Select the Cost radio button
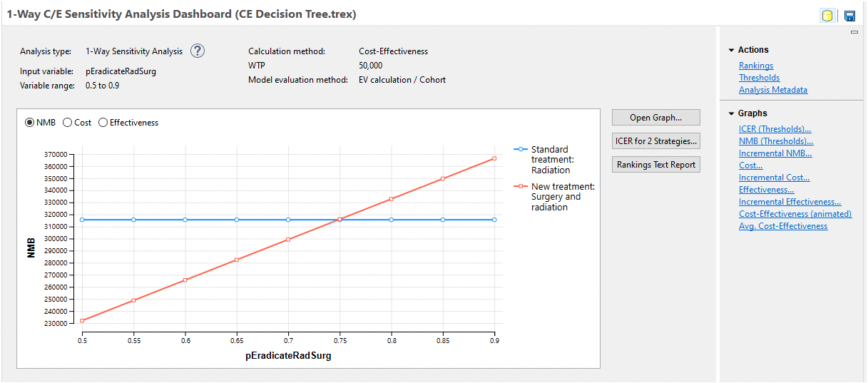868x383 pixels. (68, 123)
